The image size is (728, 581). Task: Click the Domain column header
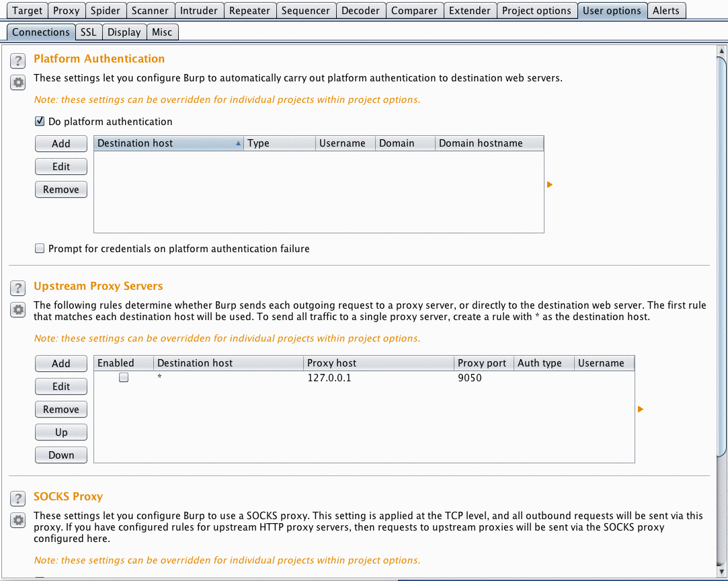click(405, 143)
